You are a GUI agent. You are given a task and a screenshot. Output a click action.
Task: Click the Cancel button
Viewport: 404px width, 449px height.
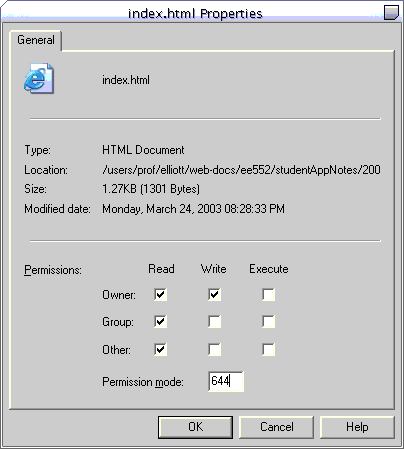(277, 427)
